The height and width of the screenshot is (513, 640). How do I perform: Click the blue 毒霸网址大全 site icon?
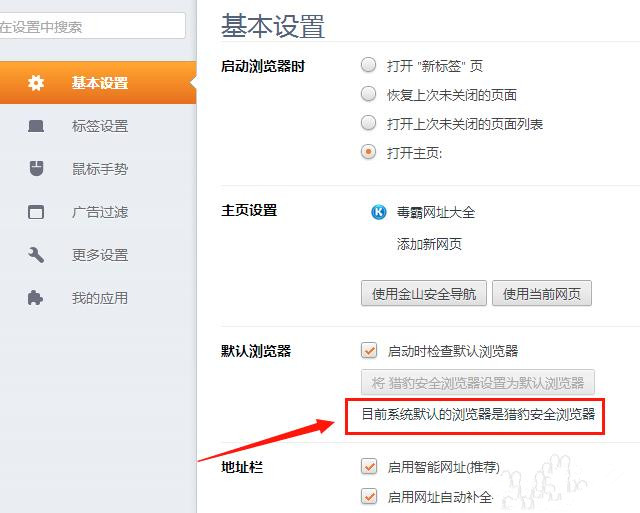[379, 212]
